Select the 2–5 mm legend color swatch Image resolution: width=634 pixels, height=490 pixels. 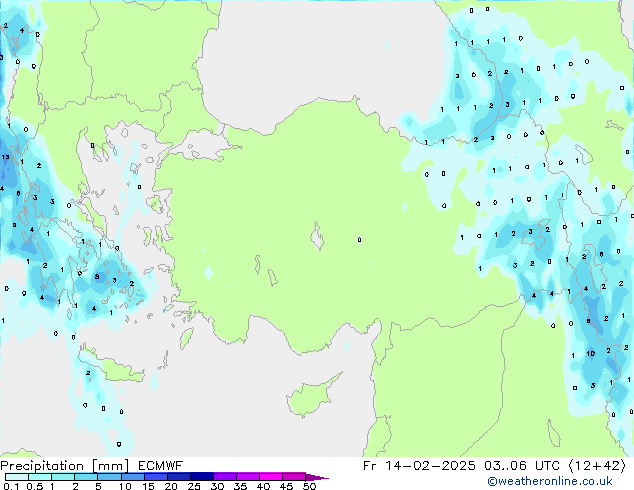point(86,477)
